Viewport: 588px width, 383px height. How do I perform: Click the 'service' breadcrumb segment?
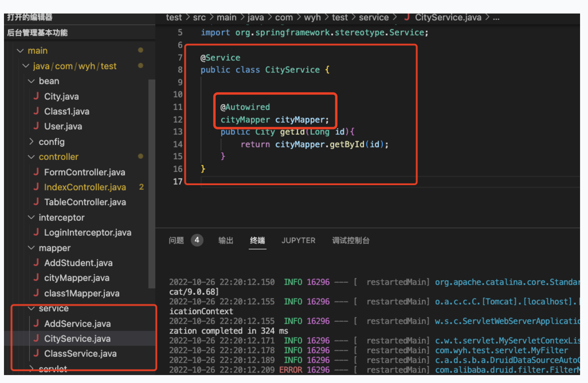coord(374,17)
